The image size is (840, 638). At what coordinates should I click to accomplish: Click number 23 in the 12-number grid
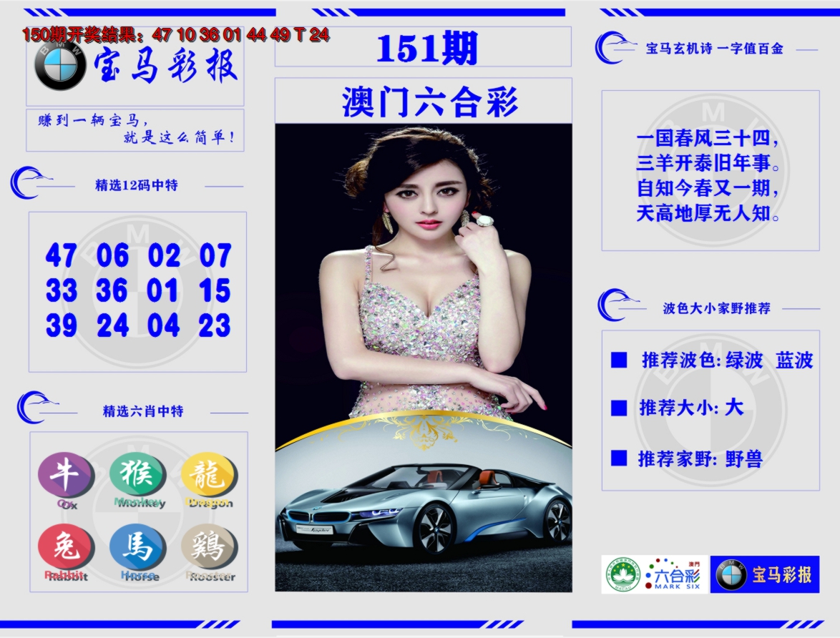[215, 325]
